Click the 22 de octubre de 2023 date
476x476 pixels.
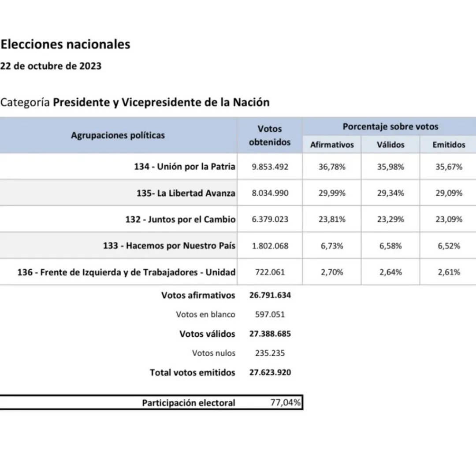(x=51, y=66)
